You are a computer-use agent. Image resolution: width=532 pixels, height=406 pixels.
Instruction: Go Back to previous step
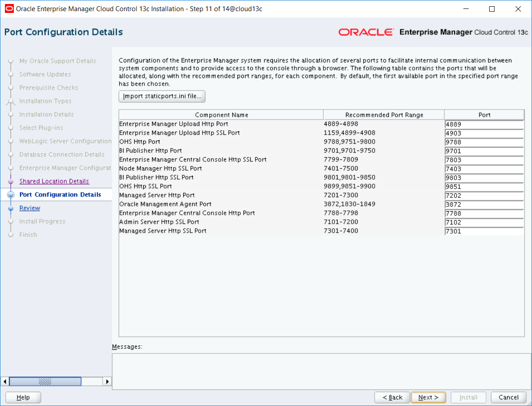click(392, 398)
